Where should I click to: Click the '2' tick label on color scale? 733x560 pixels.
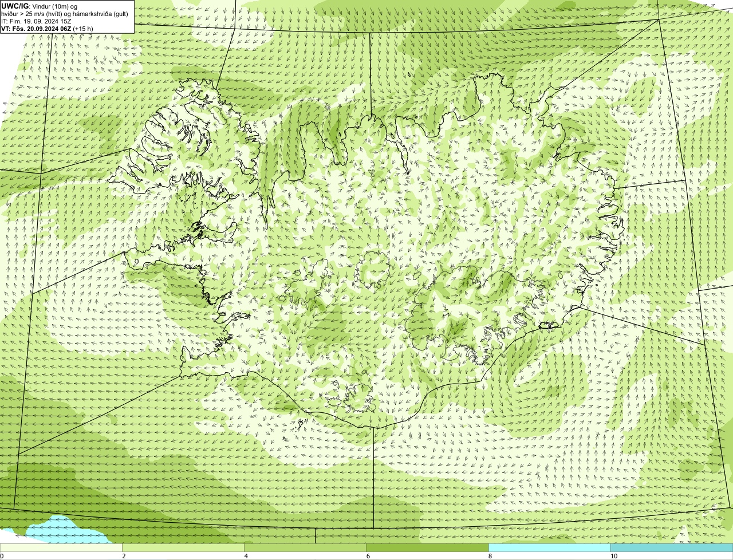click(x=124, y=556)
